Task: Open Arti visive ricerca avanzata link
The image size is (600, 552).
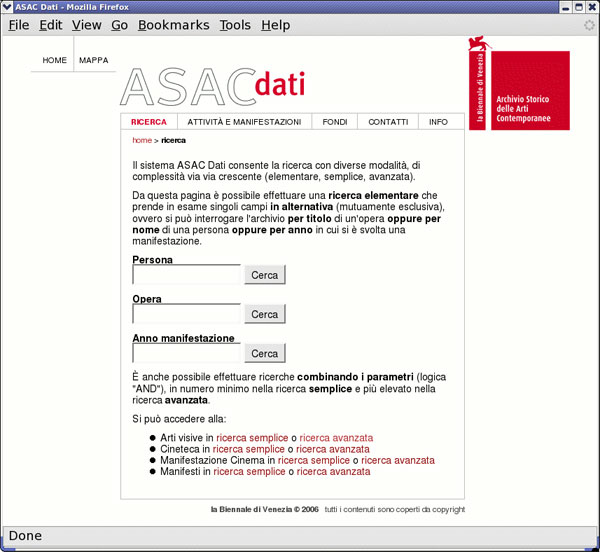Action: click(x=336, y=438)
